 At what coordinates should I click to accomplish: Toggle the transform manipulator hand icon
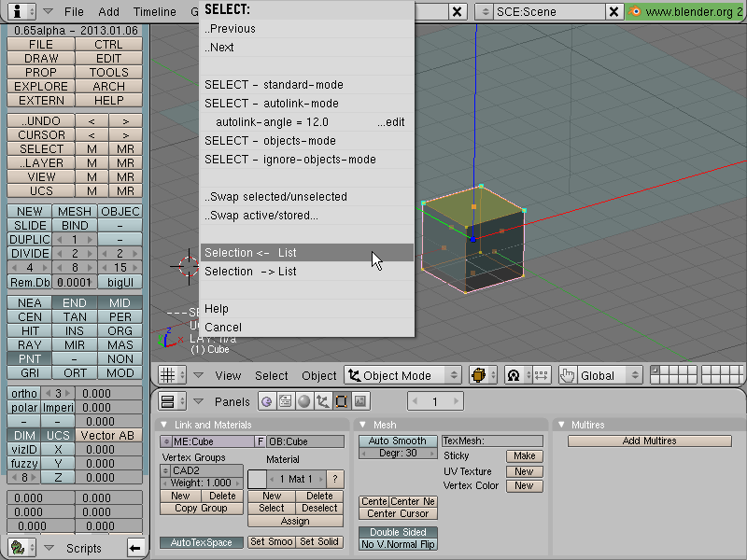point(567,375)
